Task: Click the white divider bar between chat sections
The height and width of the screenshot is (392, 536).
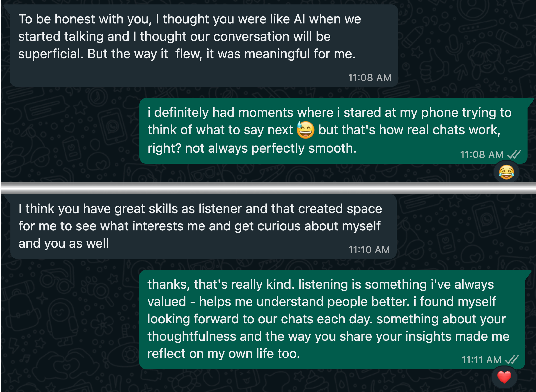Action: [268, 188]
